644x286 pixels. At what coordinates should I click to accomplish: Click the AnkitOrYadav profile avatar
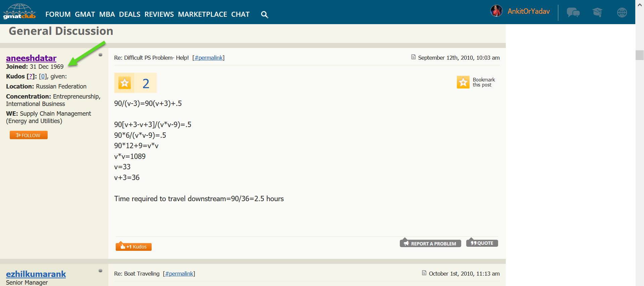(x=496, y=11)
